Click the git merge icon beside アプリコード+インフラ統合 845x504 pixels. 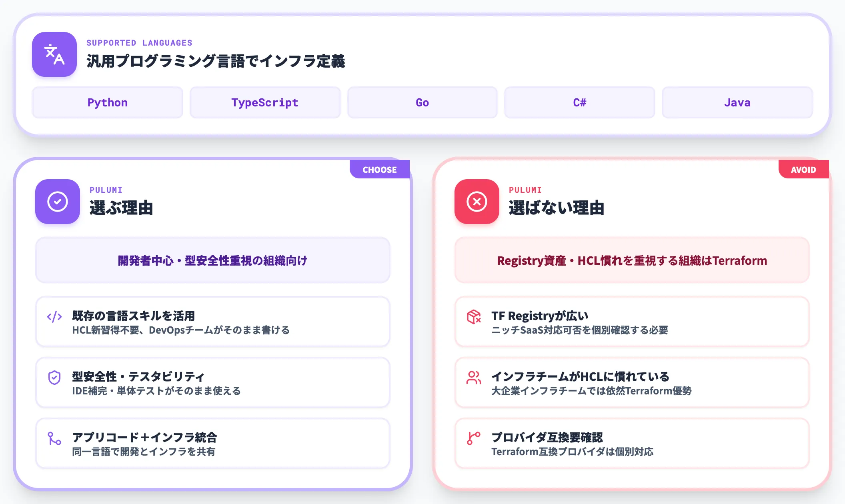tap(54, 438)
